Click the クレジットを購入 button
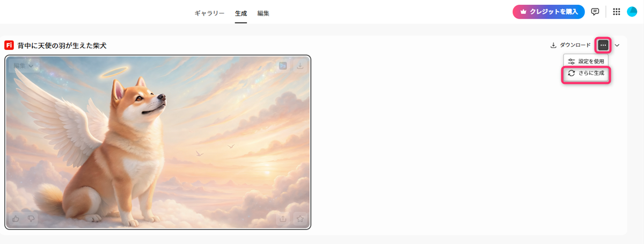 548,12
